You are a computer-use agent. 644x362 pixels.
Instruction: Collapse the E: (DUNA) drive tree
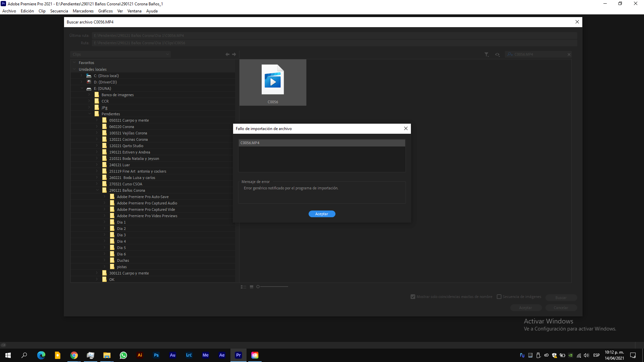(x=82, y=88)
